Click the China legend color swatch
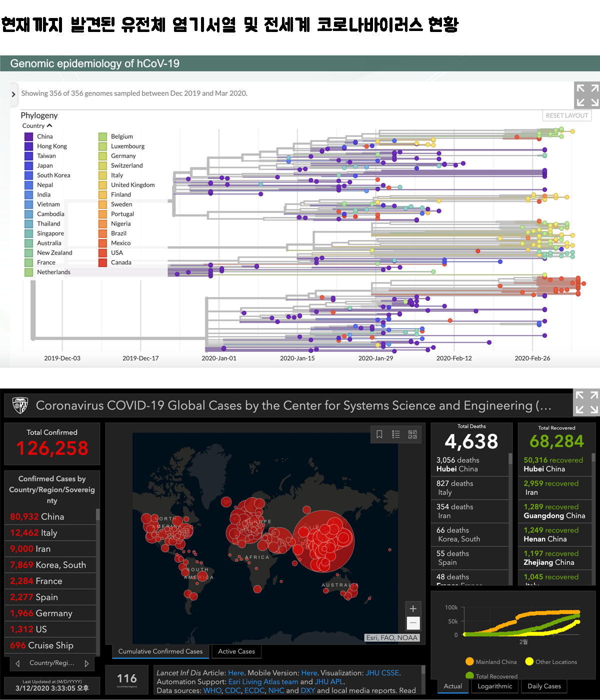 click(29, 136)
